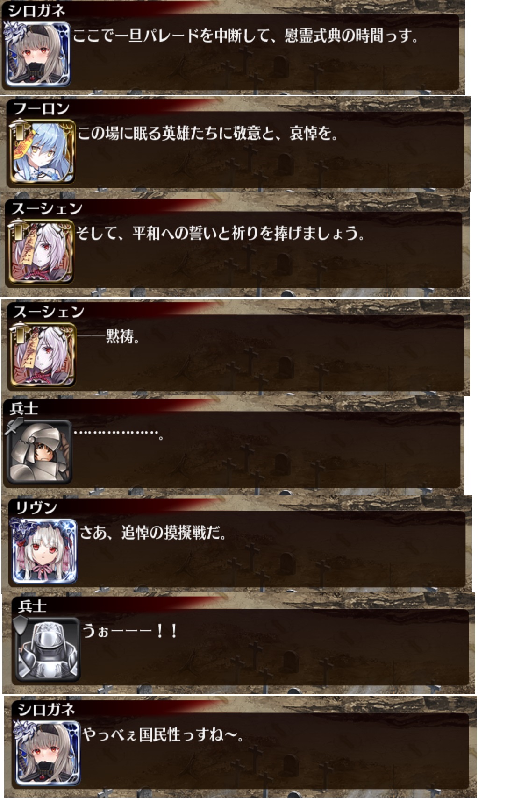Click the text この場に眠る英雄たちに敬意と、哀悼を。
The image size is (514, 812).
pyautogui.click(x=207, y=134)
